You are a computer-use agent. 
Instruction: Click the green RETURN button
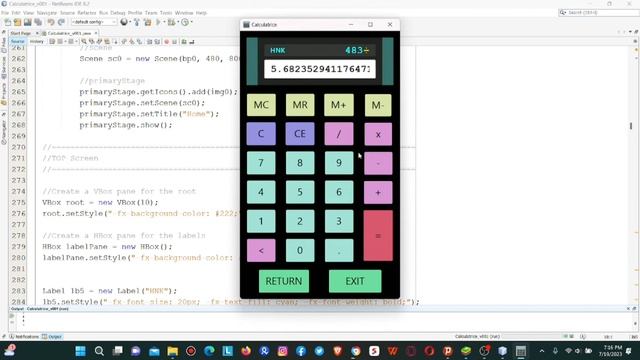[284, 281]
